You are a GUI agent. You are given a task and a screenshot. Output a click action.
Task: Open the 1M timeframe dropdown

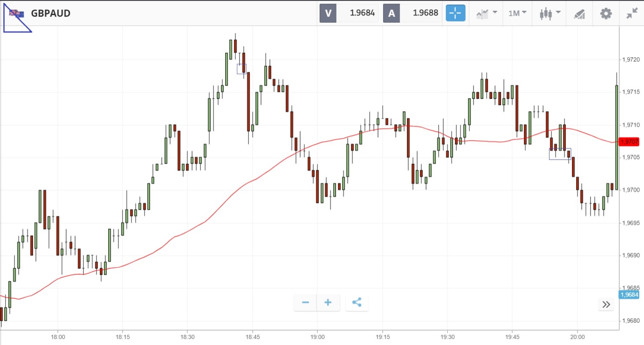pos(517,13)
